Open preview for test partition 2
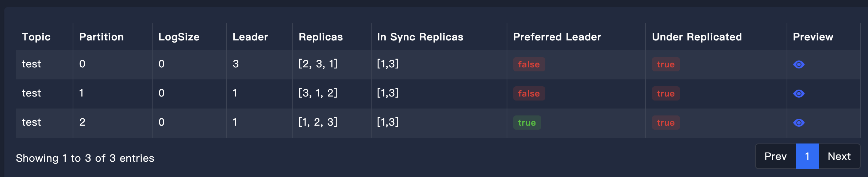The height and width of the screenshot is (177, 868). (799, 123)
